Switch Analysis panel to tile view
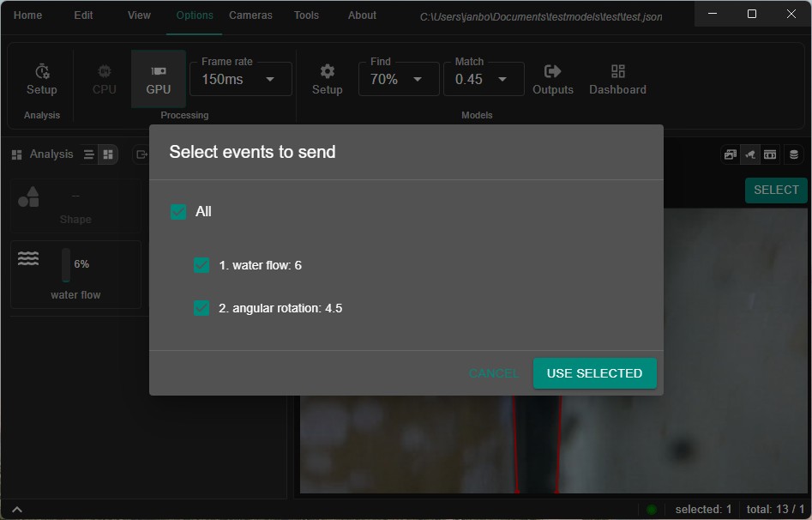This screenshot has width=812, height=520. 108,154
